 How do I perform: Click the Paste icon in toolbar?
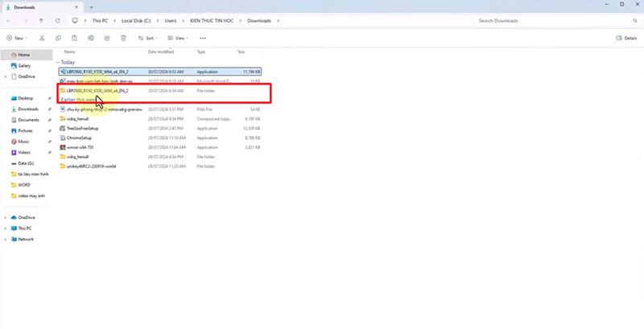pos(74,38)
